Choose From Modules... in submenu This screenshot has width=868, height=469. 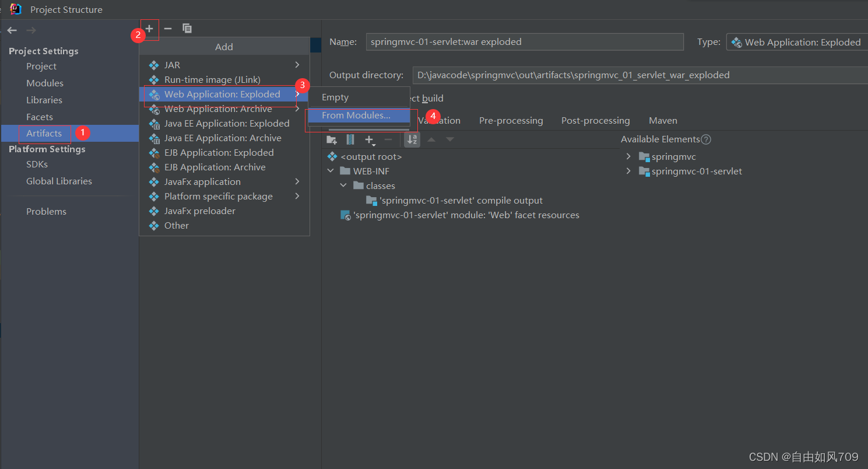[359, 115]
